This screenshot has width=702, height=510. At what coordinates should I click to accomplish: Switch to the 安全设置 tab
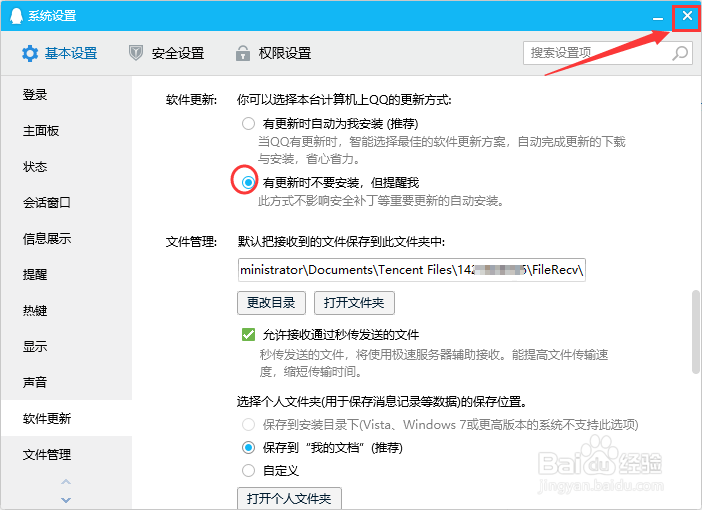[167, 53]
